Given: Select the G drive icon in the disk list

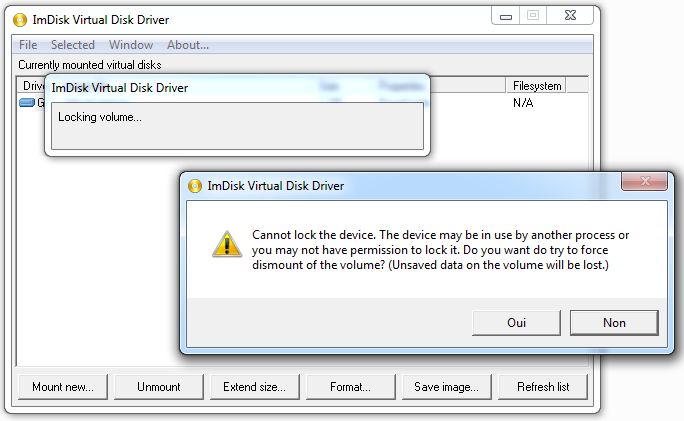Looking at the screenshot, I should (x=27, y=103).
